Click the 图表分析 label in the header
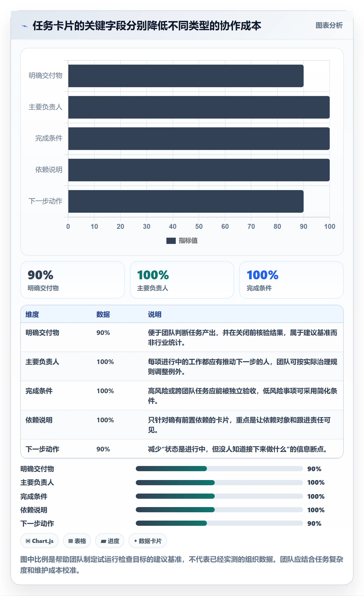 pyautogui.click(x=329, y=25)
